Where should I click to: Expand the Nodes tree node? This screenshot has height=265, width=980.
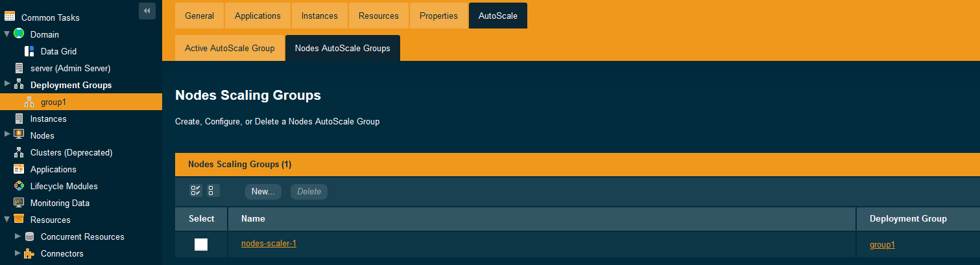pos(7,134)
